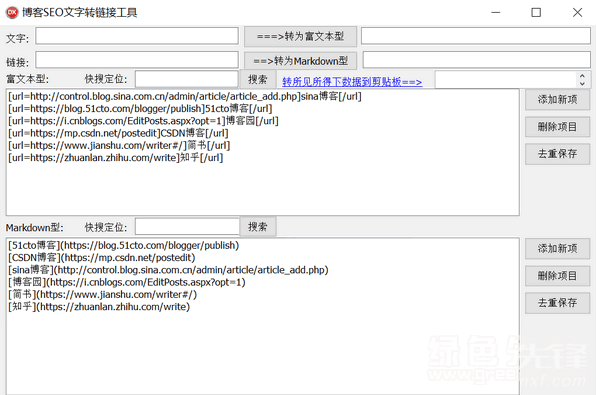Click the 文字 text input field
The width and height of the screenshot is (597, 395).
(x=137, y=36)
